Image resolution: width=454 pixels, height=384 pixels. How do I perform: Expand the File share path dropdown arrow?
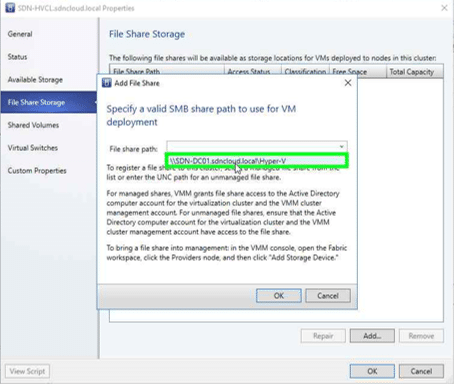coord(342,147)
